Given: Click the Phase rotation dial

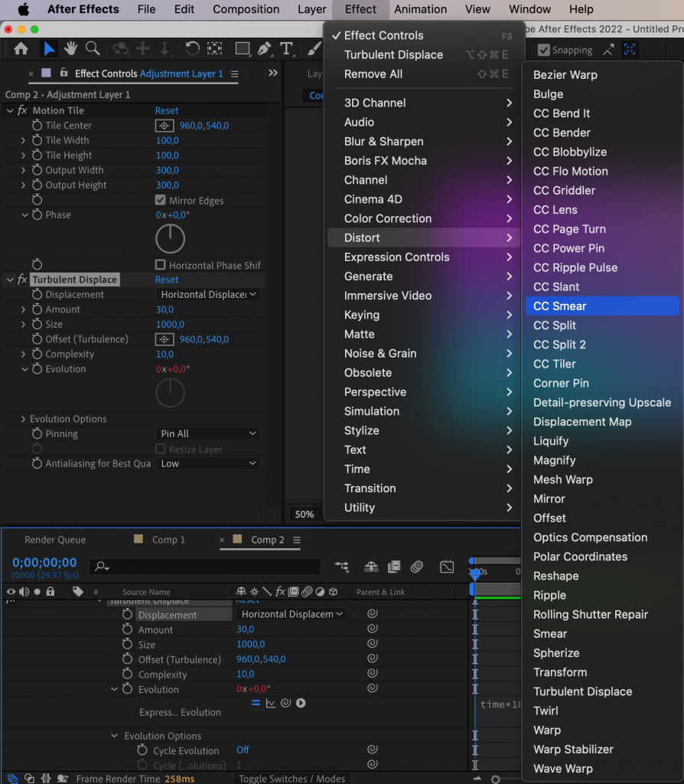Looking at the screenshot, I should coord(170,238).
